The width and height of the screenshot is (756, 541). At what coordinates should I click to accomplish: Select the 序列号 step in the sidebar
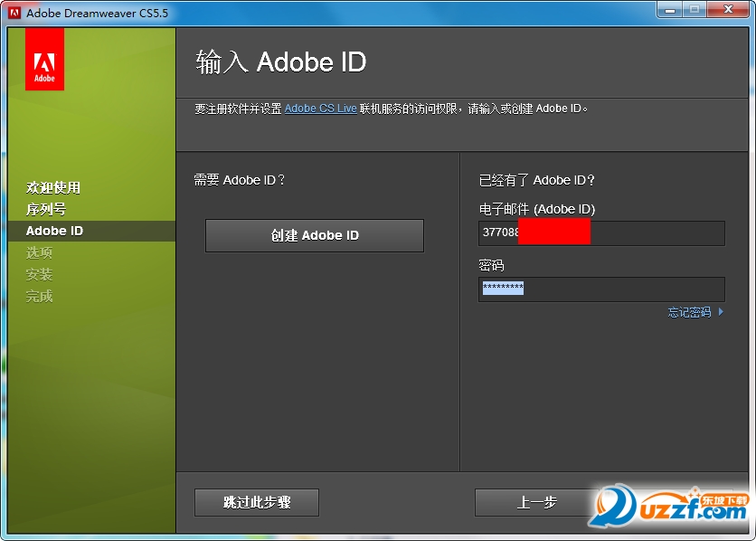click(46, 209)
